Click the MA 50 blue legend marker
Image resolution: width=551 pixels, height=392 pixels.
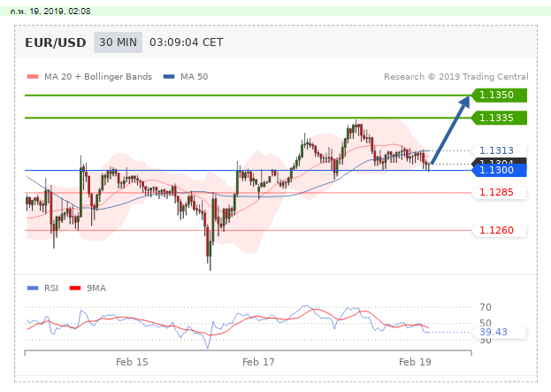169,77
